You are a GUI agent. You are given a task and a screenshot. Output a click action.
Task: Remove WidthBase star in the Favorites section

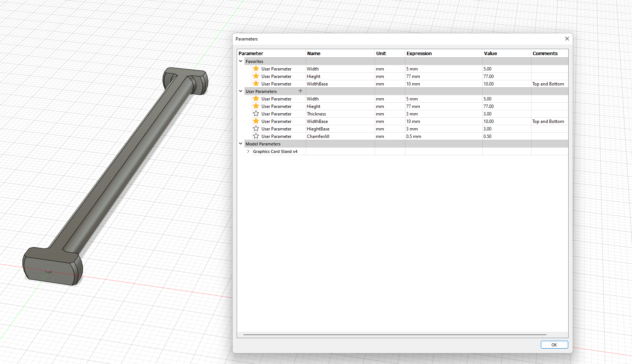tap(256, 84)
